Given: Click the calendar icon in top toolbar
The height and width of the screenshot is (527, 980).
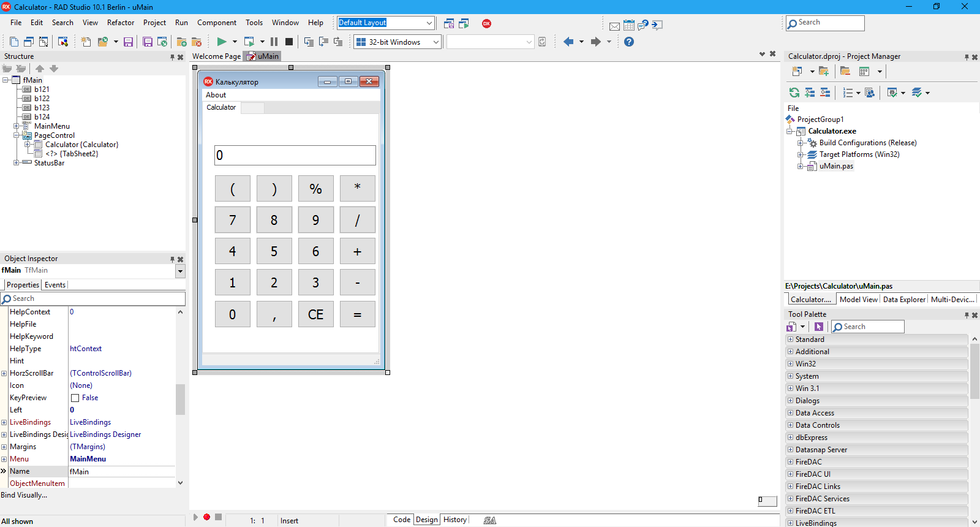Looking at the screenshot, I should click(x=629, y=25).
